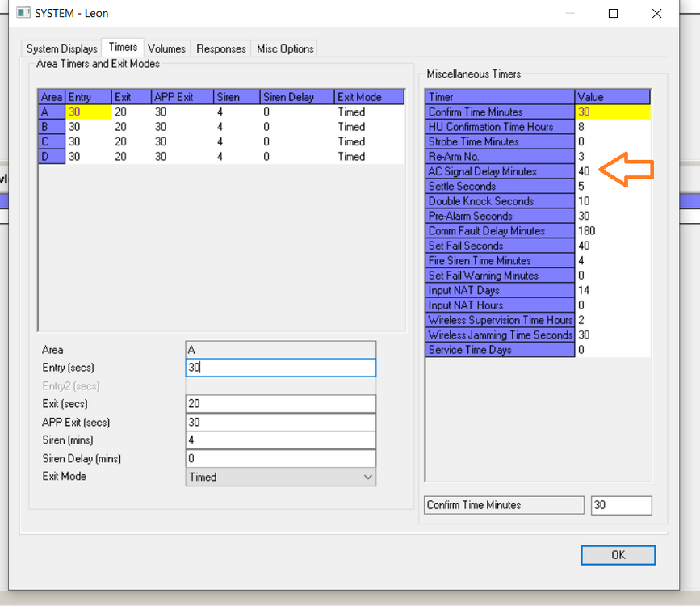Focus the APP Exit (secs) field
Image resolution: width=700 pixels, height=606 pixels.
pyautogui.click(x=280, y=423)
